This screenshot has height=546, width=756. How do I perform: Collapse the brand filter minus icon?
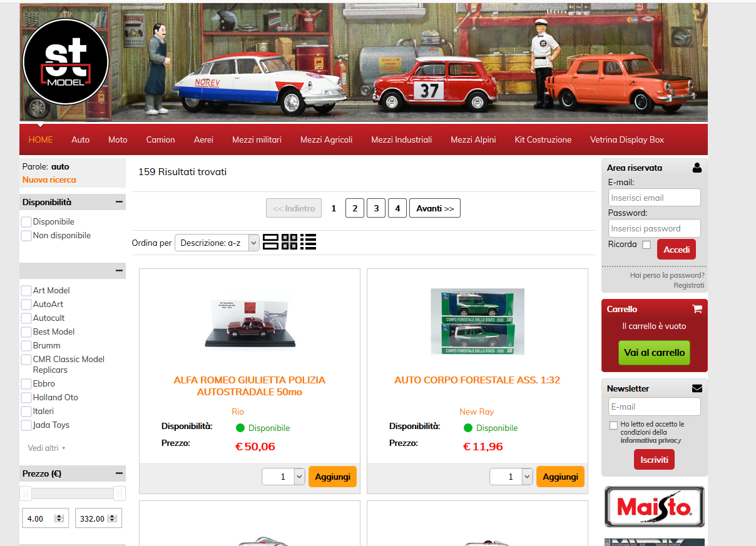point(119,271)
